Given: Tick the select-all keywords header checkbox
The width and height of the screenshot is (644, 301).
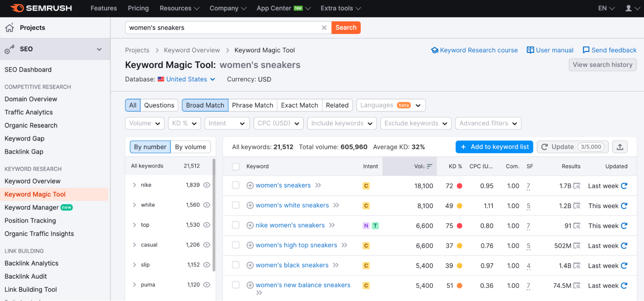Looking at the screenshot, I should tap(236, 167).
